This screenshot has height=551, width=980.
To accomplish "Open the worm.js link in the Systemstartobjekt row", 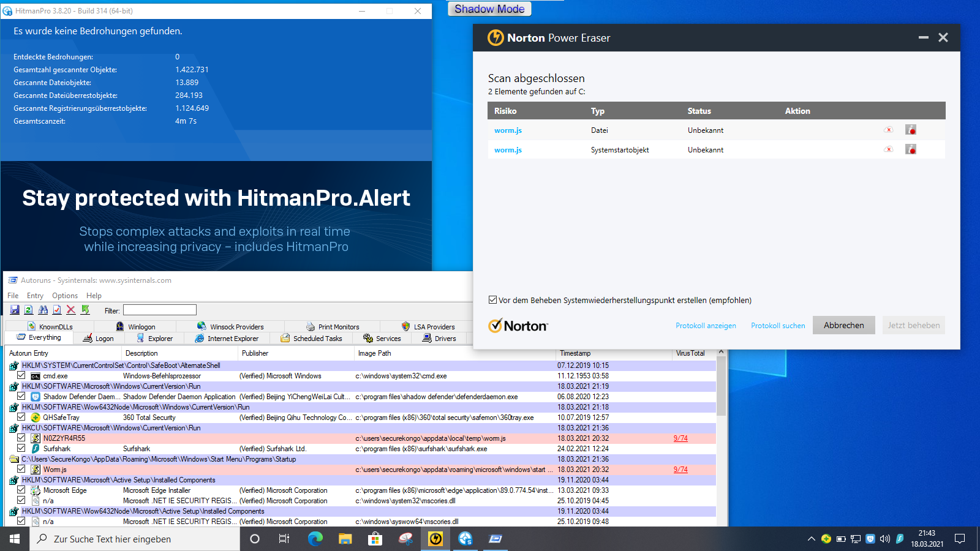I will pos(508,150).
